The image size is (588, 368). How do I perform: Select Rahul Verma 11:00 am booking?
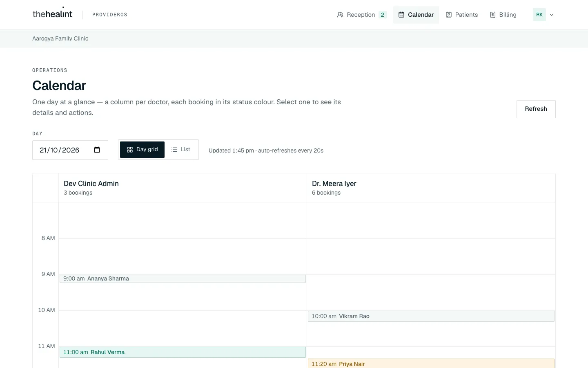click(183, 352)
